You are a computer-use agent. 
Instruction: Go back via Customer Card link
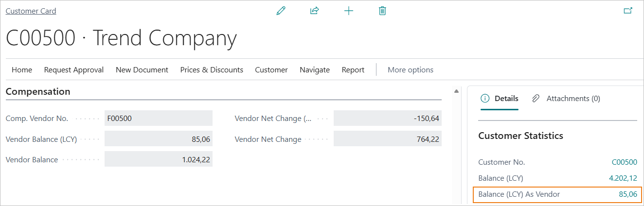[31, 11]
